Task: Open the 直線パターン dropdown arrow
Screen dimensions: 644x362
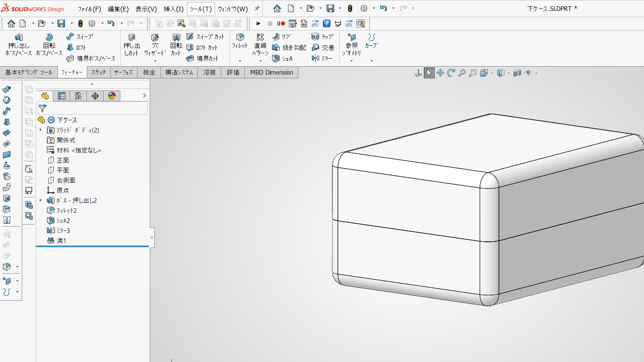Action: tap(260, 61)
